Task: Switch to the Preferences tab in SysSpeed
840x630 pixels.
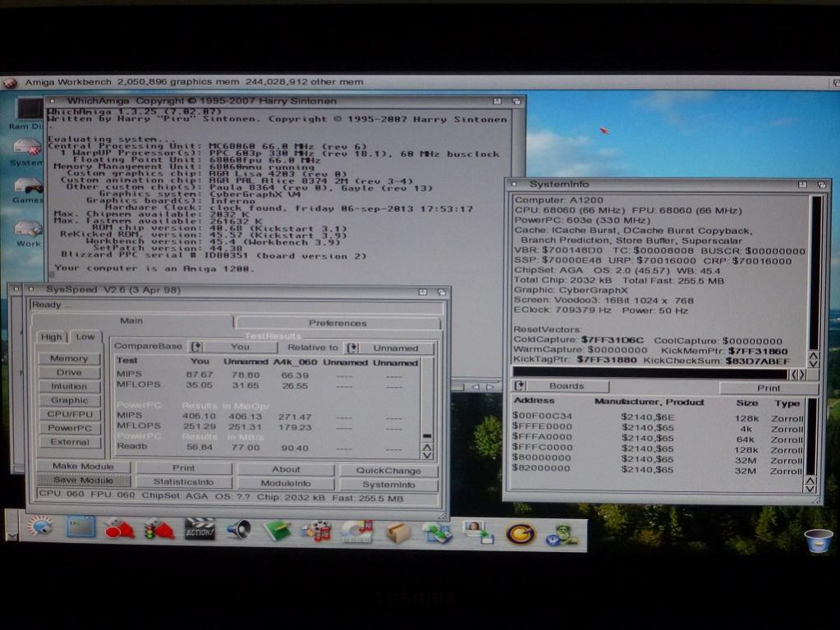Action: pos(337,323)
